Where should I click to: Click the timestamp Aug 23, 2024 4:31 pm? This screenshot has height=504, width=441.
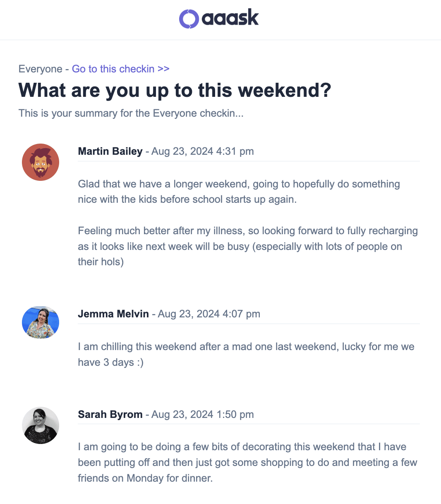tap(203, 151)
